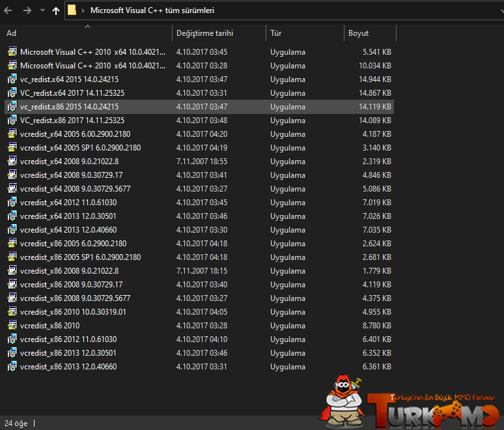504x430 pixels.
Task: Select the vc_redist.x64 2015 14.0.24215 file icon
Action: [x=12, y=79]
